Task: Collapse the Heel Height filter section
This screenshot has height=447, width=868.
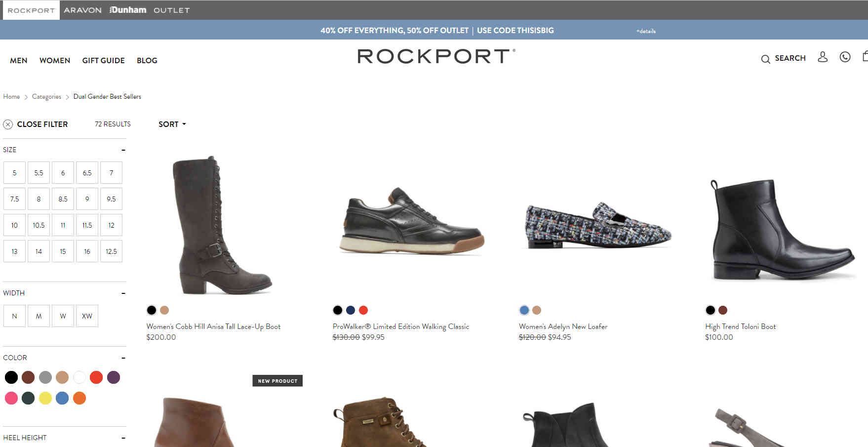Action: tap(123, 438)
